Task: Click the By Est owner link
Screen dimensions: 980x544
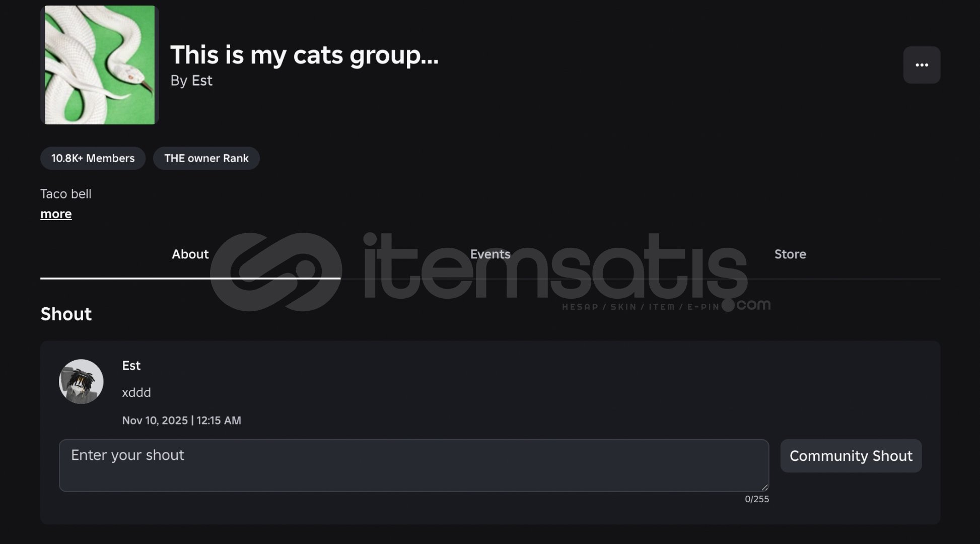Action: pyautogui.click(x=191, y=81)
